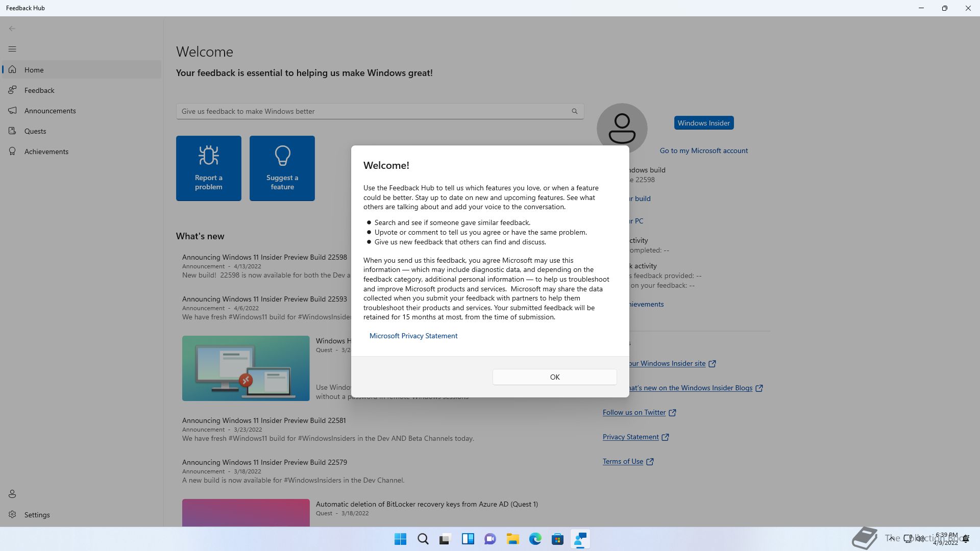980x551 pixels.
Task: Open Microsoft Store from the taskbar
Action: (557, 539)
